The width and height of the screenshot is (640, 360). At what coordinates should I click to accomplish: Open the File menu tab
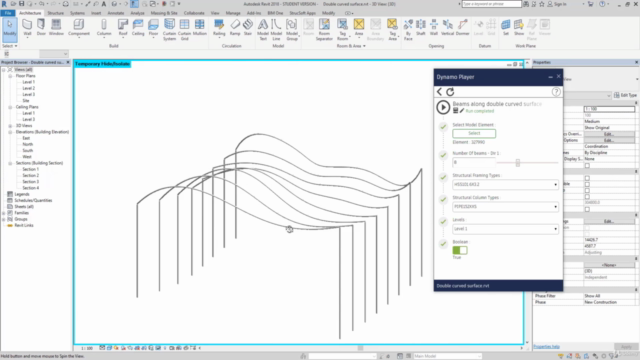(8, 13)
